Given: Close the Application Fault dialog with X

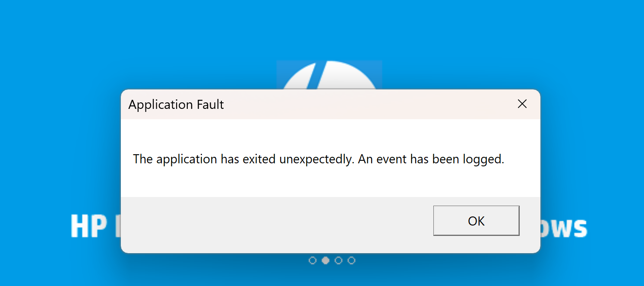Looking at the screenshot, I should click(522, 104).
